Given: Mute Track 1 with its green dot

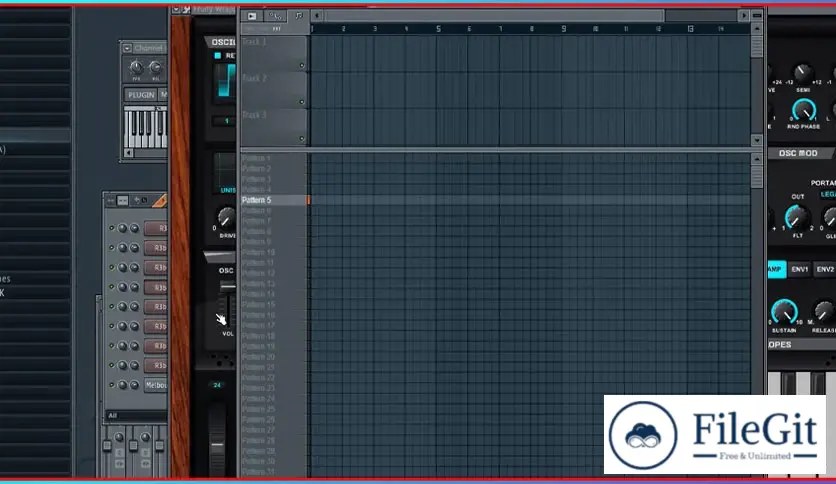Looking at the screenshot, I should coord(302,66).
